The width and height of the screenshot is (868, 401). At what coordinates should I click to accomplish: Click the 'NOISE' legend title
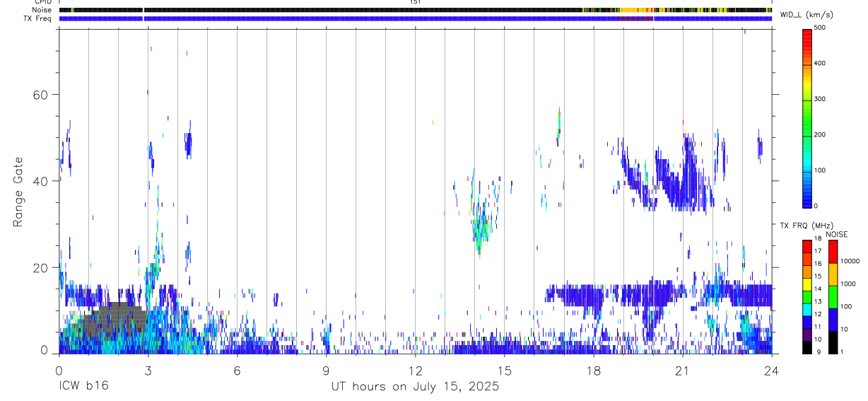click(x=837, y=234)
